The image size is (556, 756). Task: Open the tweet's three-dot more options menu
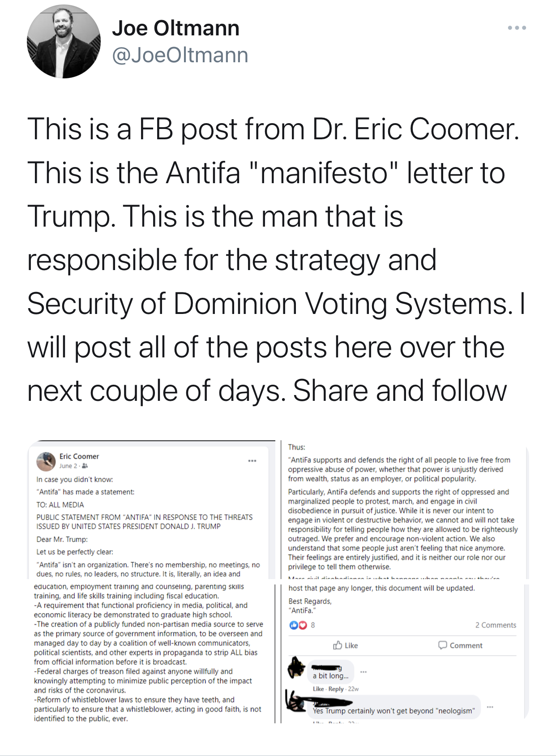click(517, 28)
